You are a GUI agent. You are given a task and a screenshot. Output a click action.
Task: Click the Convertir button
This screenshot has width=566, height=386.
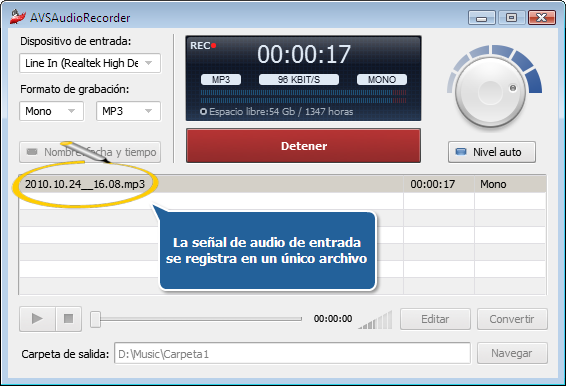tap(512, 319)
